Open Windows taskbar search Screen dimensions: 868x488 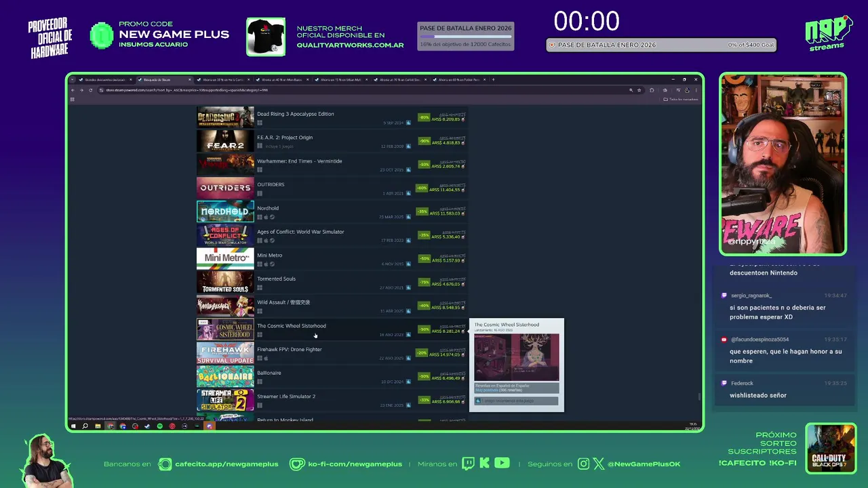pos(85,426)
